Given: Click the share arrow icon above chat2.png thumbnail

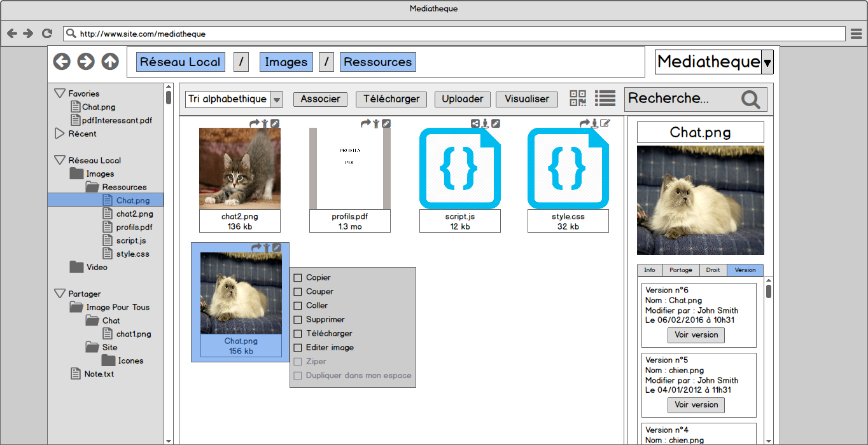Looking at the screenshot, I should (x=254, y=123).
